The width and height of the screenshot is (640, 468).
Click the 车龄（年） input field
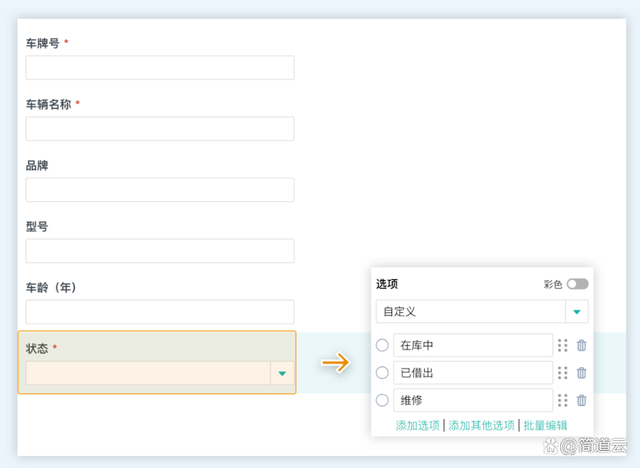160,312
